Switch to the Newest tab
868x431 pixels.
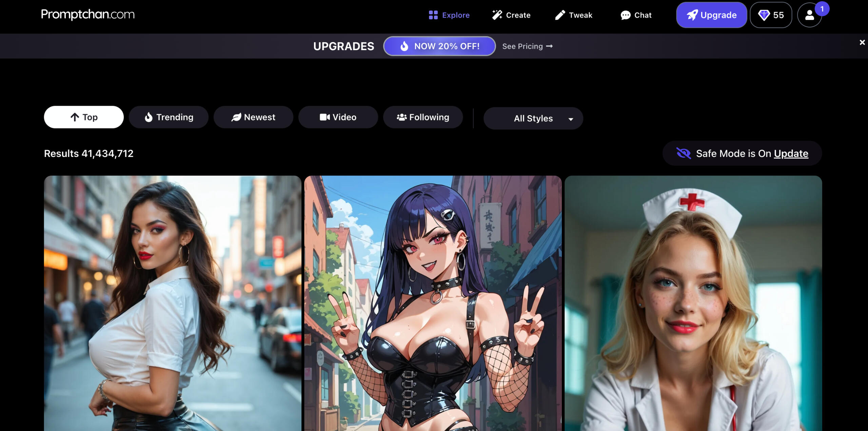click(x=253, y=117)
